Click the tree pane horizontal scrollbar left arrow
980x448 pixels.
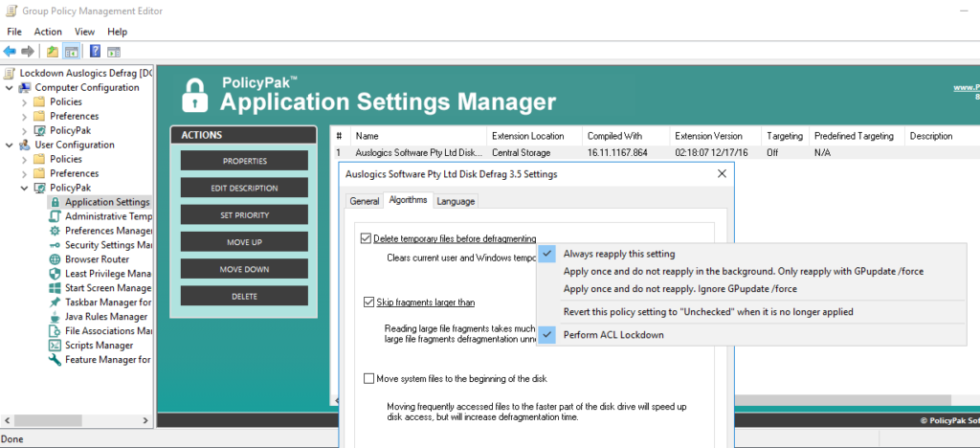[7, 420]
